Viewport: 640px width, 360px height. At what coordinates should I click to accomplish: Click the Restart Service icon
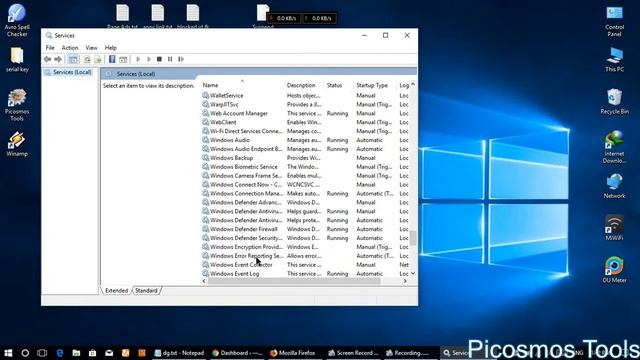181,59
